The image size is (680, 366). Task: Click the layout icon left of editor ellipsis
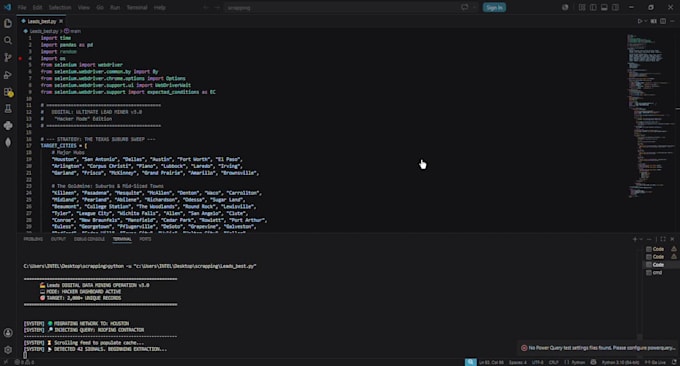(654, 21)
